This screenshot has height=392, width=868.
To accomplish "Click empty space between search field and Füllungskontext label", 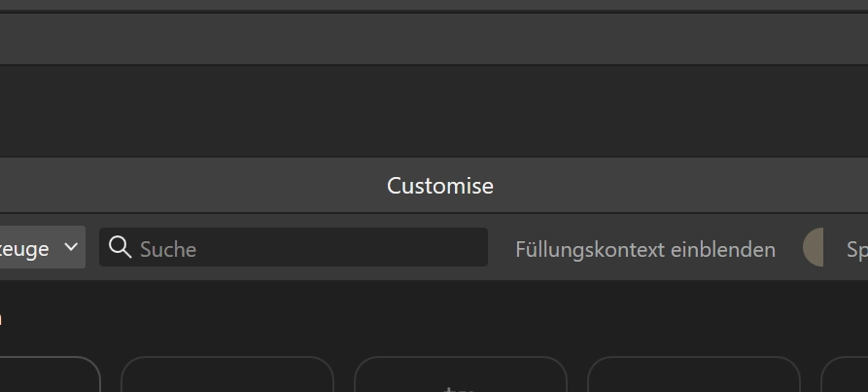I will (x=501, y=248).
